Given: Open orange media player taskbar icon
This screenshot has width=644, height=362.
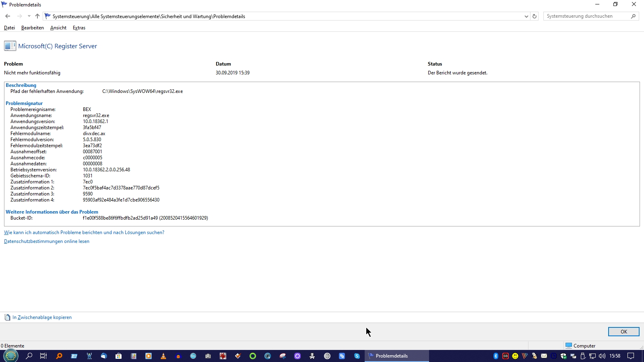Looking at the screenshot, I should pos(149,356).
